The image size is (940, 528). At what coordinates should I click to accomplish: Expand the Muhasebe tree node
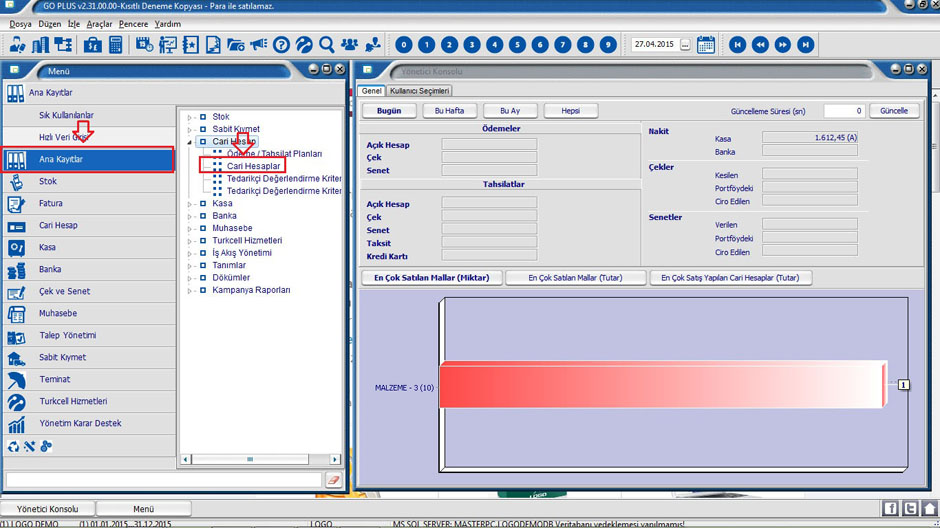pos(189,229)
